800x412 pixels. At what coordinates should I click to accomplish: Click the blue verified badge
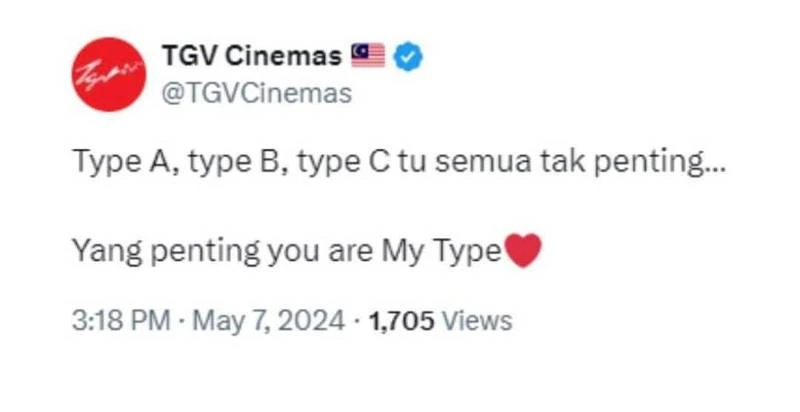pyautogui.click(x=408, y=56)
